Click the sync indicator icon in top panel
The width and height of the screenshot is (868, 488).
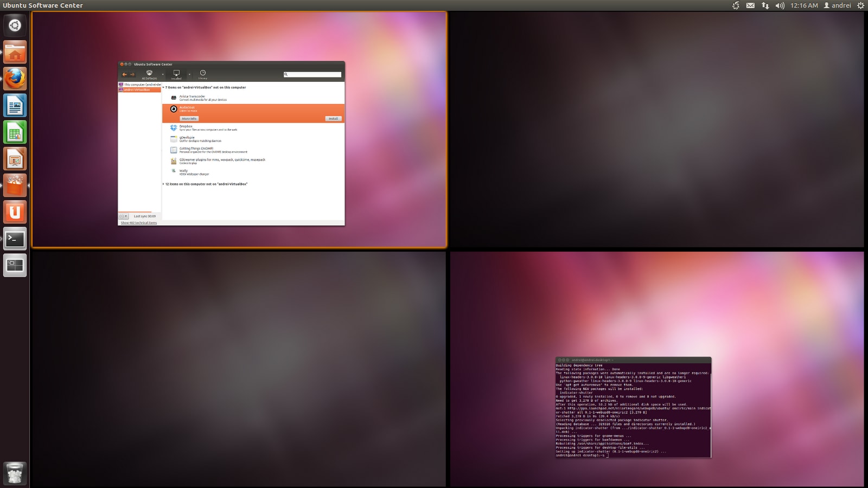pyautogui.click(x=736, y=5)
